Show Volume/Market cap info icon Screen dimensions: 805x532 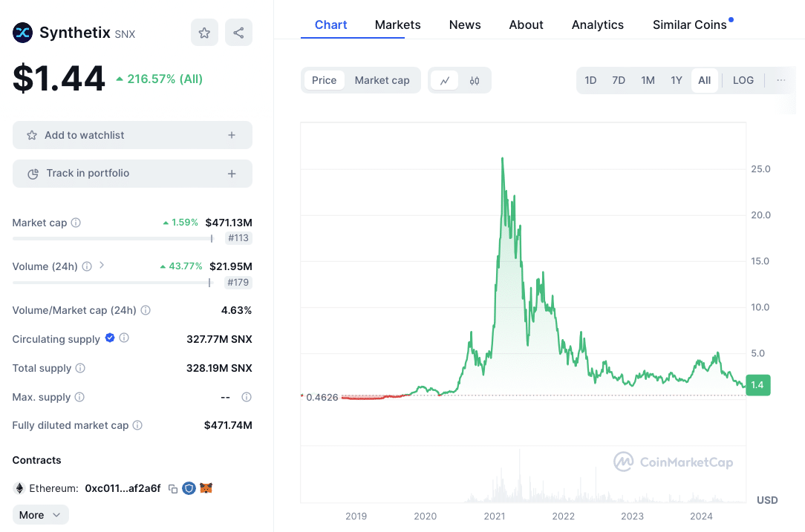pyautogui.click(x=146, y=310)
